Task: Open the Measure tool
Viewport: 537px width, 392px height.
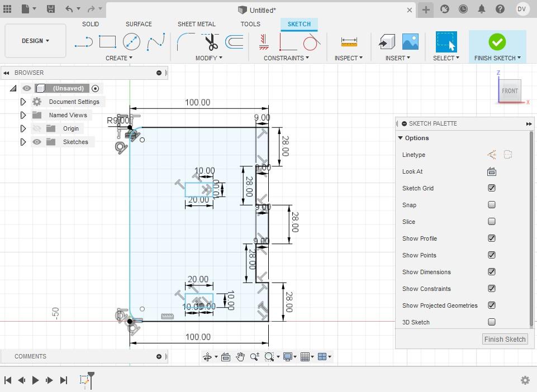Action: point(349,42)
